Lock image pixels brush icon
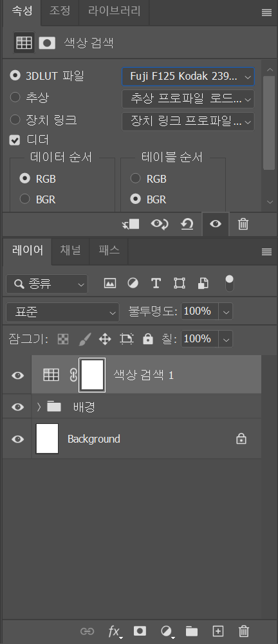The image size is (278, 644). pos(84,339)
